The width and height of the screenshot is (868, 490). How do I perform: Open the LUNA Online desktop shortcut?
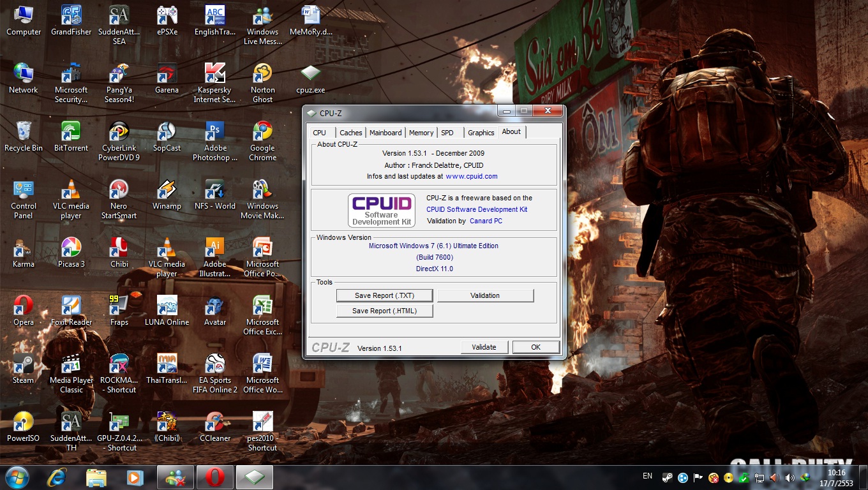(x=167, y=311)
